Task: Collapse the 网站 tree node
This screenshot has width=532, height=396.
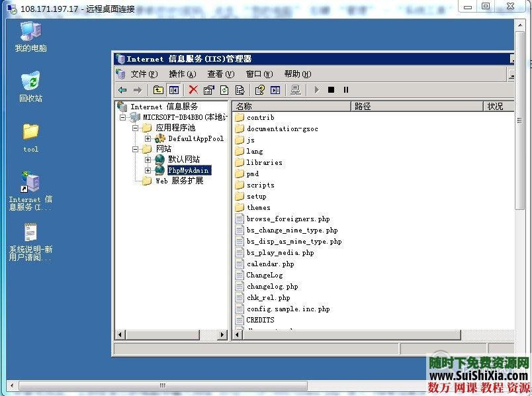Action: [137, 149]
